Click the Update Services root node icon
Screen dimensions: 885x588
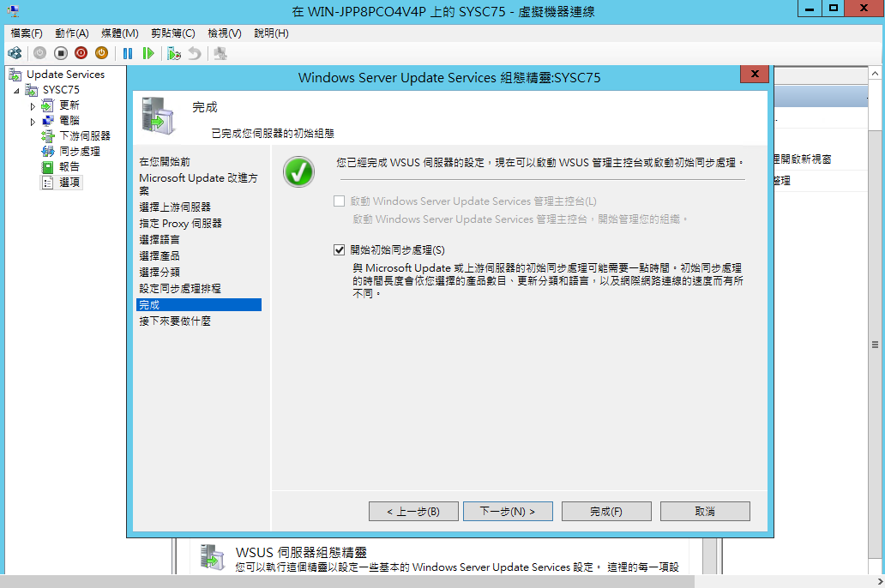click(x=15, y=75)
